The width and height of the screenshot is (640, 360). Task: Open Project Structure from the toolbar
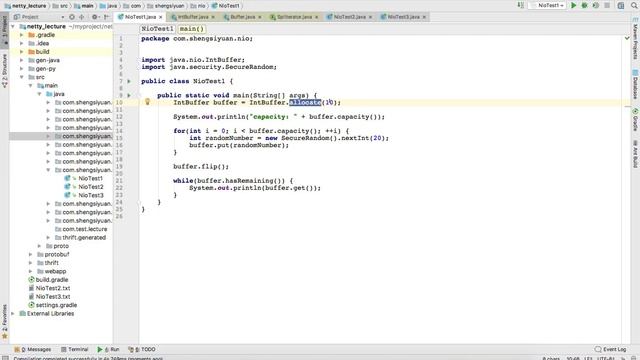point(621,6)
